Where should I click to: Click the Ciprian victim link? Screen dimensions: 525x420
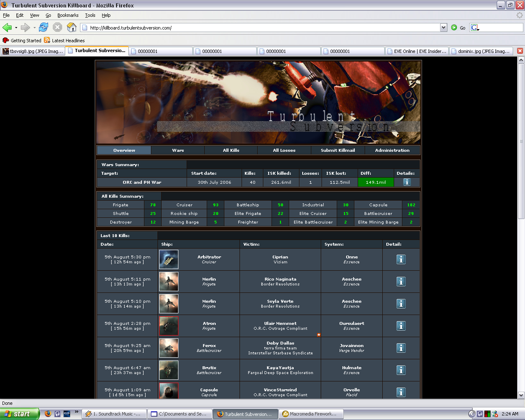coord(281,257)
